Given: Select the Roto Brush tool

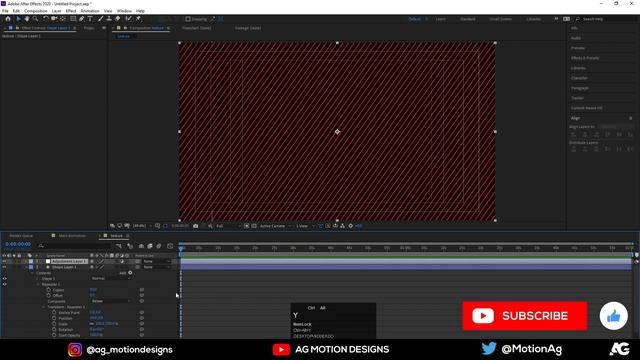Looking at the screenshot, I should (x=128, y=19).
